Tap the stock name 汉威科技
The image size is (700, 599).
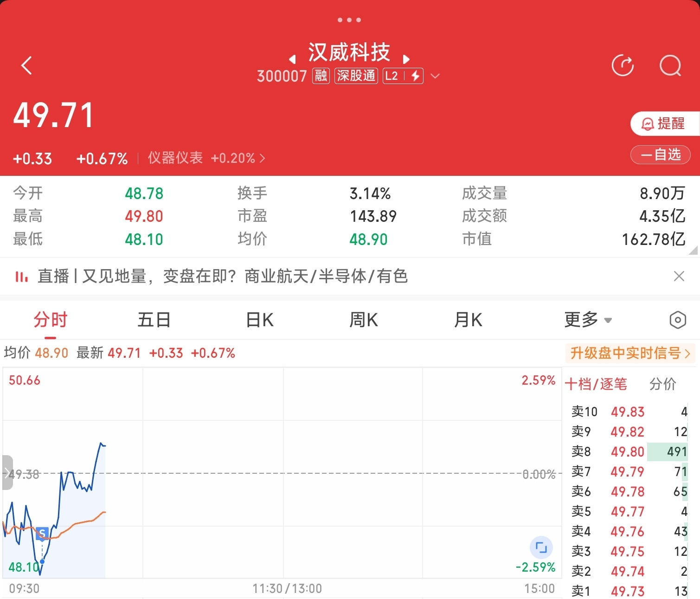pos(349,52)
